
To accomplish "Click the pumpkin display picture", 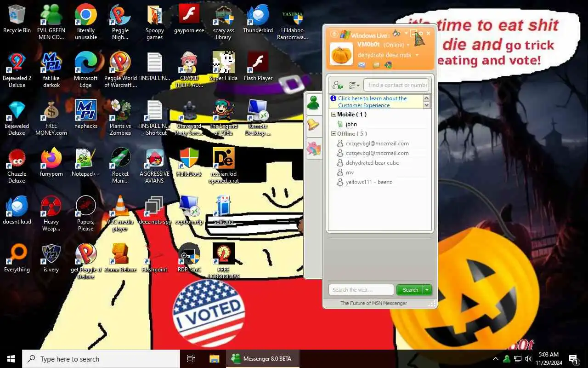I will [341, 54].
